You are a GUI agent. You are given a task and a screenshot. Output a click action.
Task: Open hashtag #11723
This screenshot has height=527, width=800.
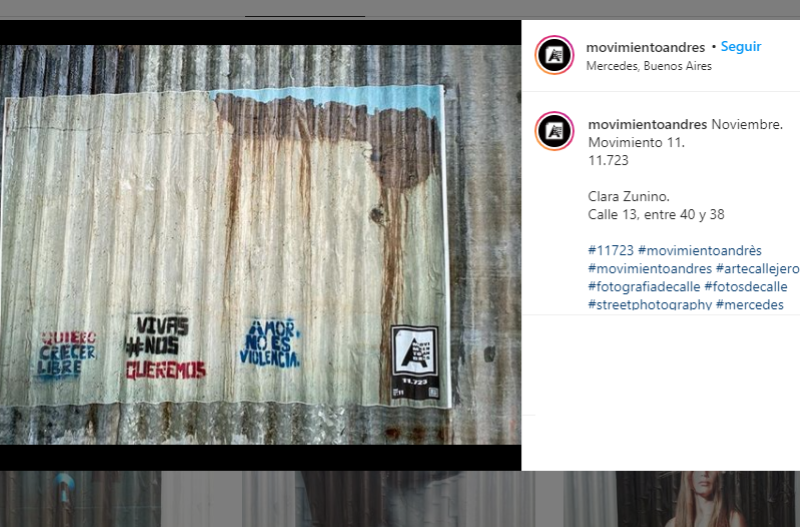611,250
